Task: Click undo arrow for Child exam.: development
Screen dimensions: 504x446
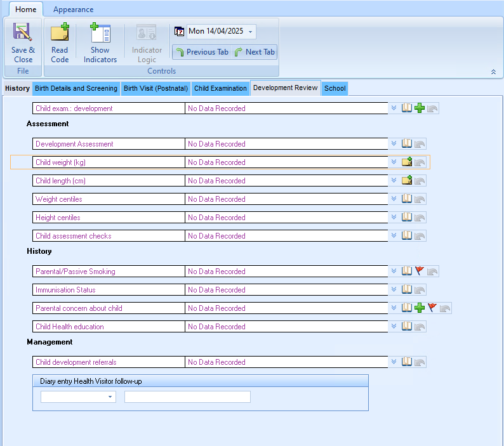Action: pos(433,108)
